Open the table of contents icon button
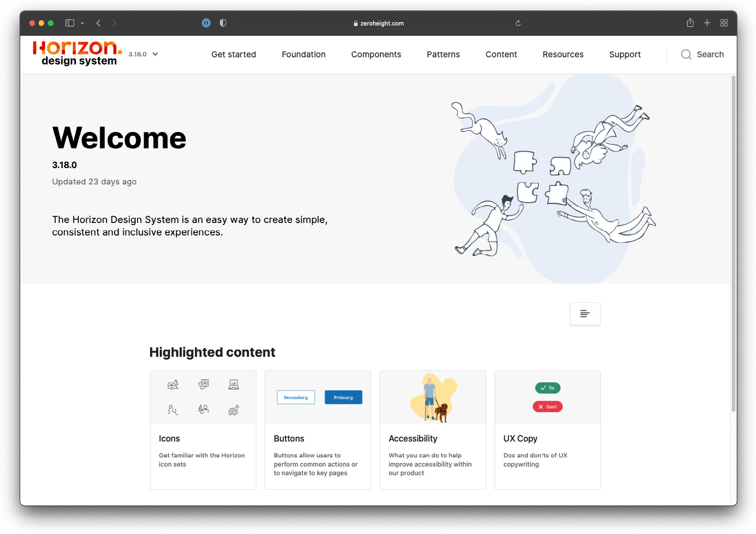The height and width of the screenshot is (534, 756). coord(585,314)
